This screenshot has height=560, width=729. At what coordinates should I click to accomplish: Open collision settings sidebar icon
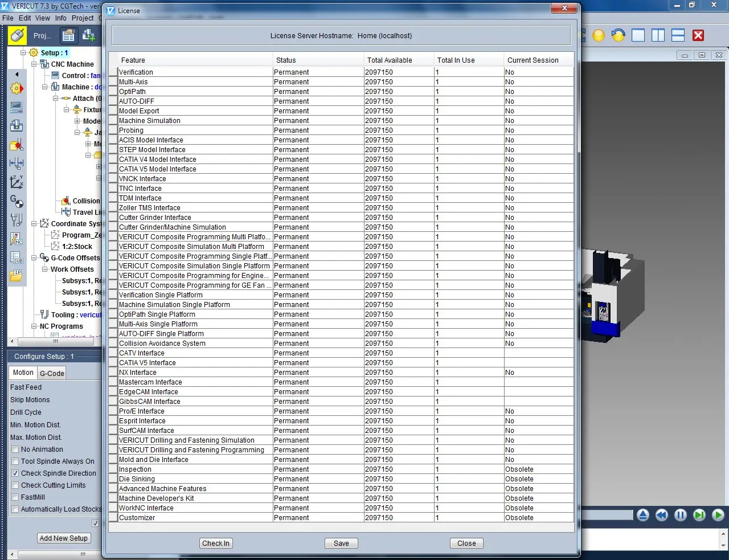coord(17,145)
